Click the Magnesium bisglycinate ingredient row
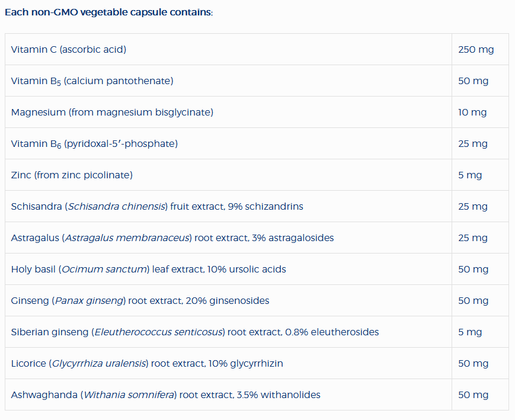 point(112,112)
